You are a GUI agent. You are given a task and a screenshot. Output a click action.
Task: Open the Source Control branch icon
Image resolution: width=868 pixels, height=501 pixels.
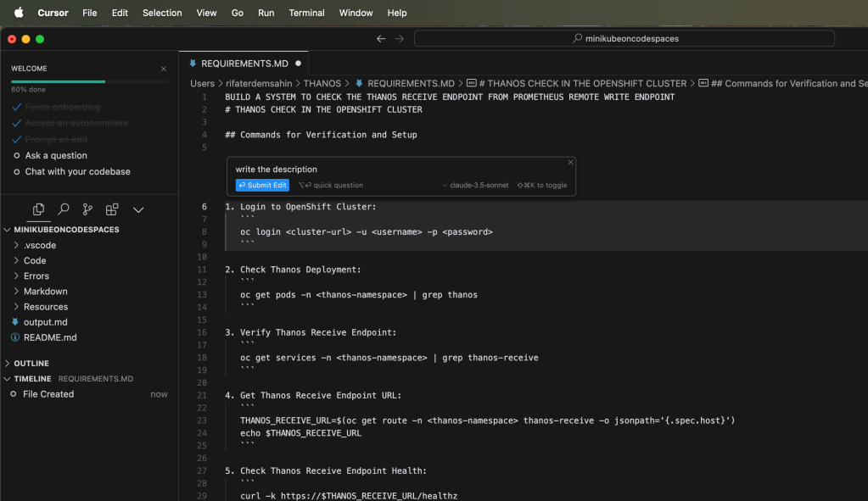(87, 209)
